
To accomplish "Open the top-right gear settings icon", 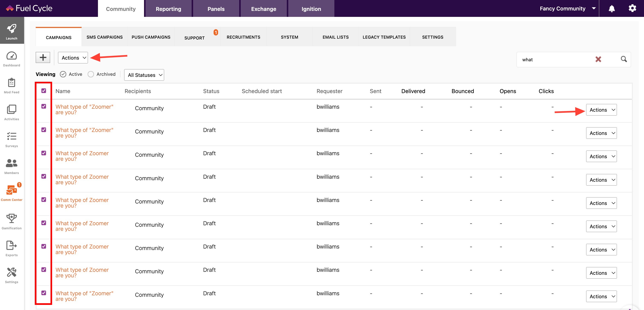I will pyautogui.click(x=632, y=8).
